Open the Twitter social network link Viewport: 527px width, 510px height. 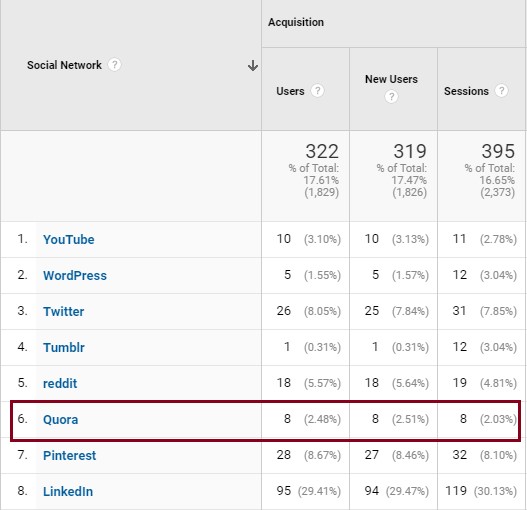[64, 312]
